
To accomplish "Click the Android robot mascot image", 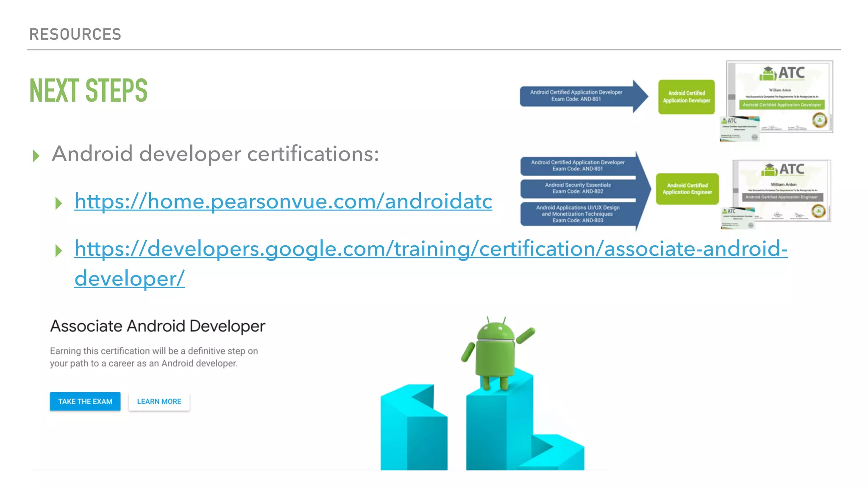I will point(498,353).
